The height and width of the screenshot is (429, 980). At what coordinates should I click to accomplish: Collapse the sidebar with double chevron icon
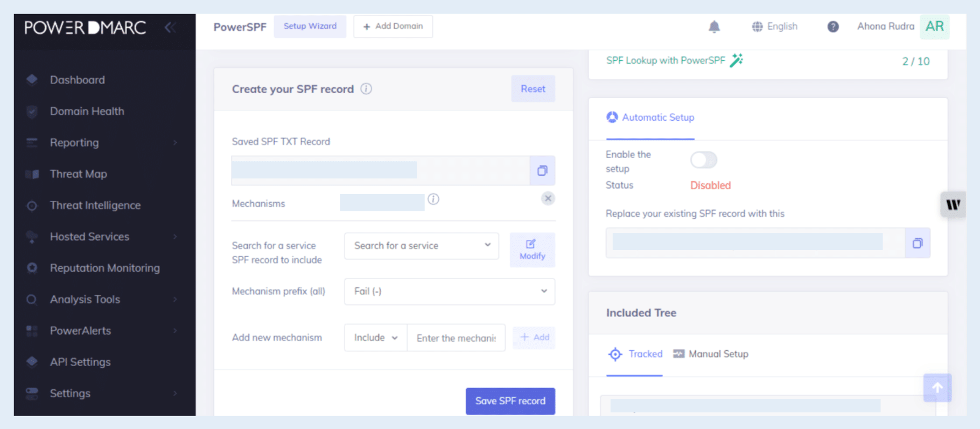[170, 27]
